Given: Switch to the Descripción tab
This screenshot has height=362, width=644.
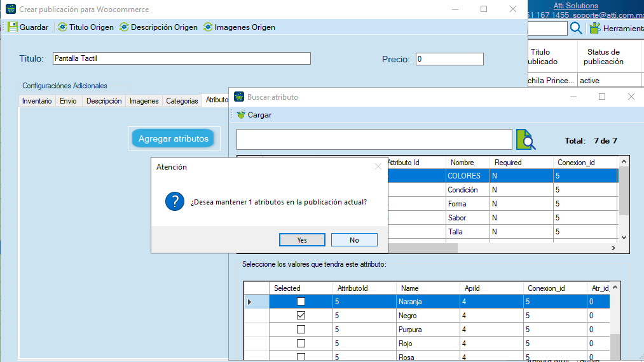Looking at the screenshot, I should click(104, 101).
